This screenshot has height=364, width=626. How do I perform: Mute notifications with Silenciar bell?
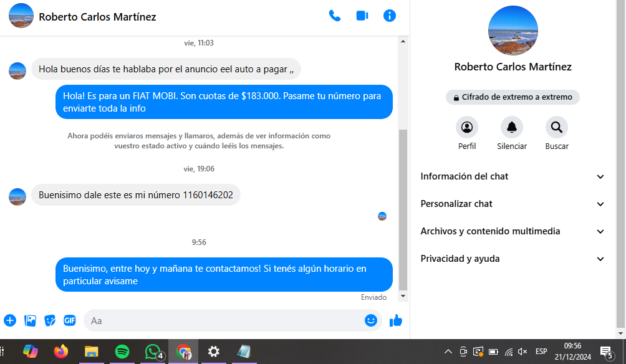[x=512, y=128]
